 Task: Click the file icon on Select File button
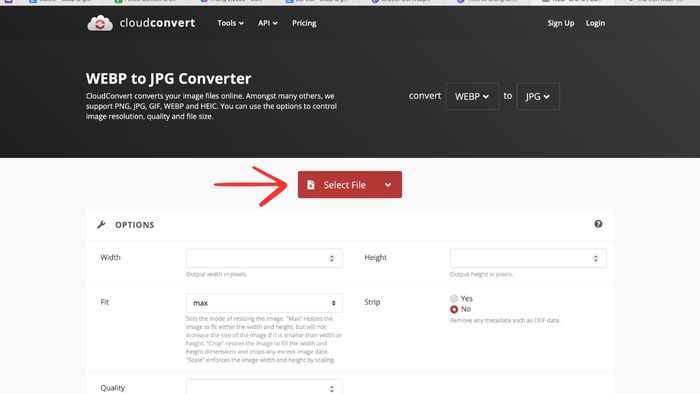click(311, 185)
